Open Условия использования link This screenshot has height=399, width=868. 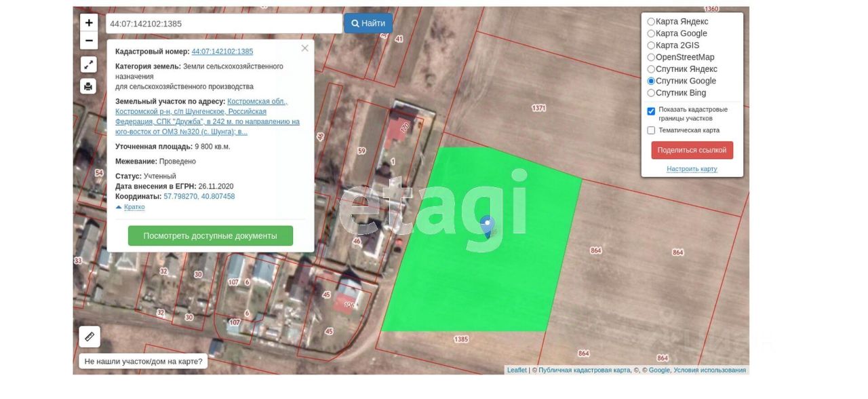[x=709, y=370]
